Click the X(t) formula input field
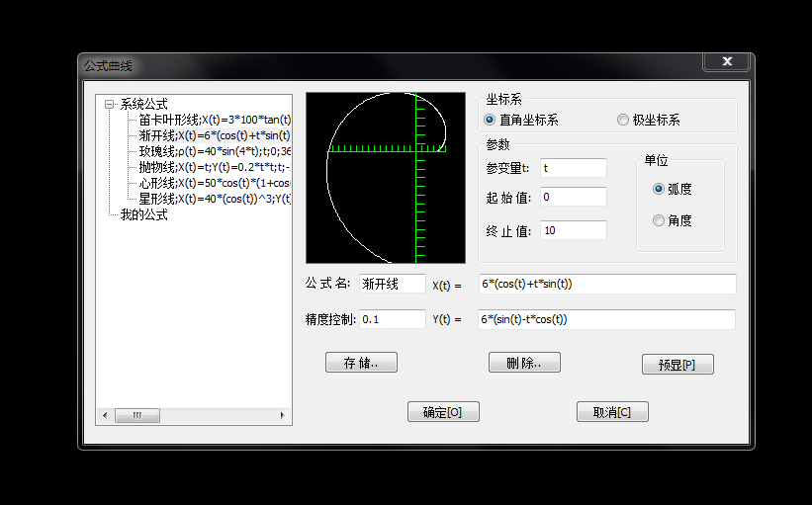 [606, 285]
